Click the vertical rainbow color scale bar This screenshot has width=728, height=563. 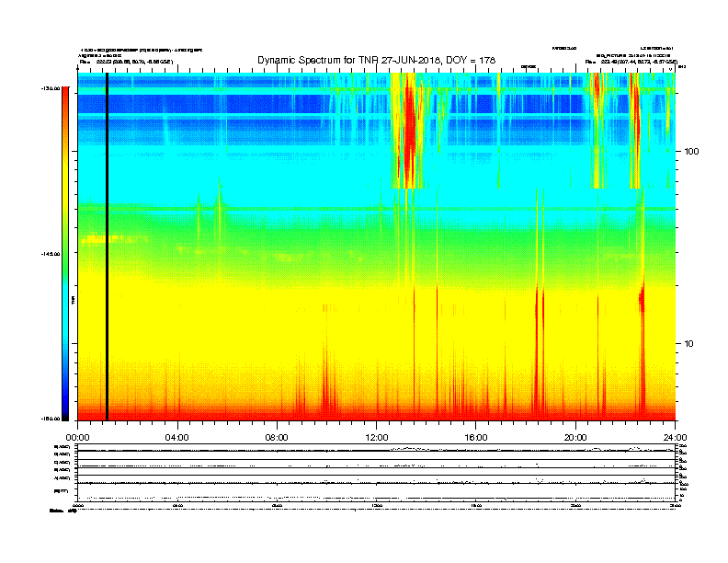point(65,253)
